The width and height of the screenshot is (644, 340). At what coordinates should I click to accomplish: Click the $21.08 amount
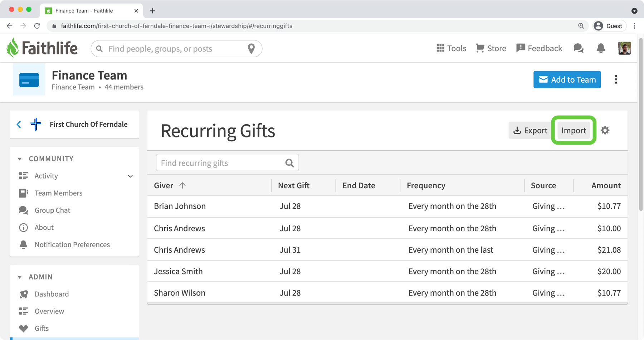[609, 250]
